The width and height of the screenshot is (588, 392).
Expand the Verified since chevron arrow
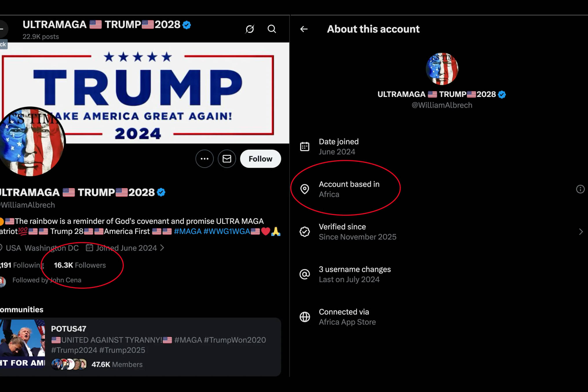581,232
